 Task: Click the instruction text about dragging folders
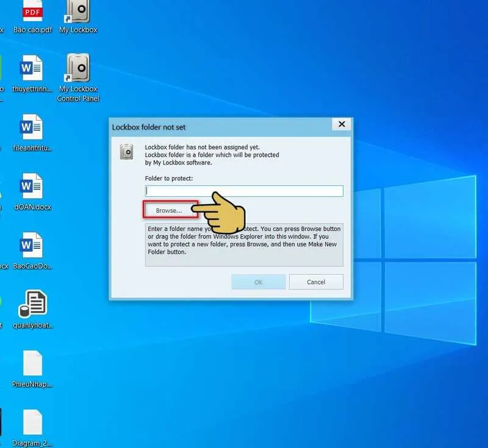point(243,242)
